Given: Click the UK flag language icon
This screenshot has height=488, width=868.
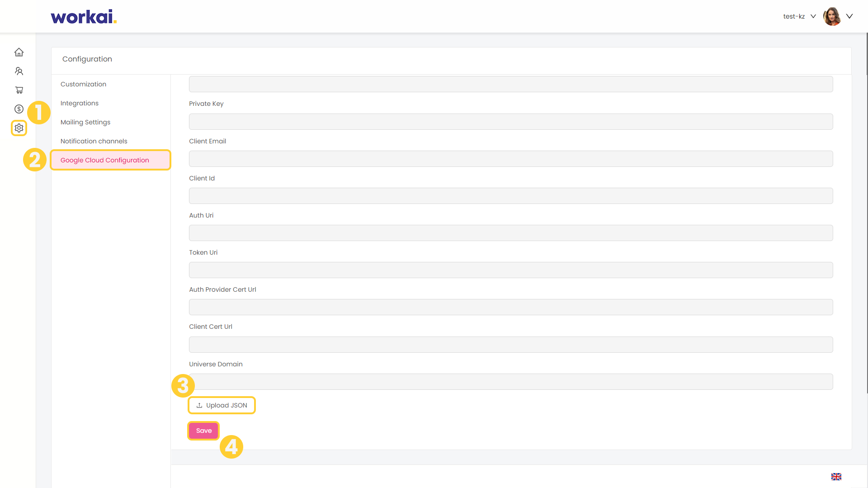Looking at the screenshot, I should [836, 477].
